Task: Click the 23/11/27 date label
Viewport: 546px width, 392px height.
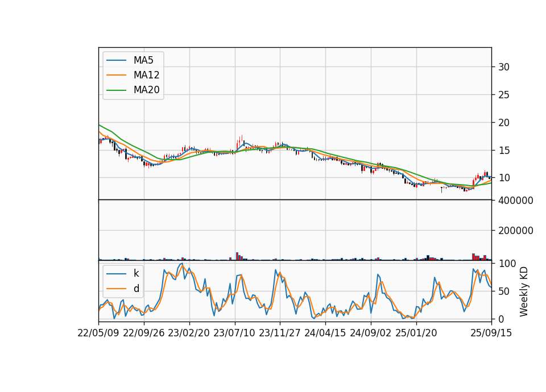Action: click(x=280, y=333)
